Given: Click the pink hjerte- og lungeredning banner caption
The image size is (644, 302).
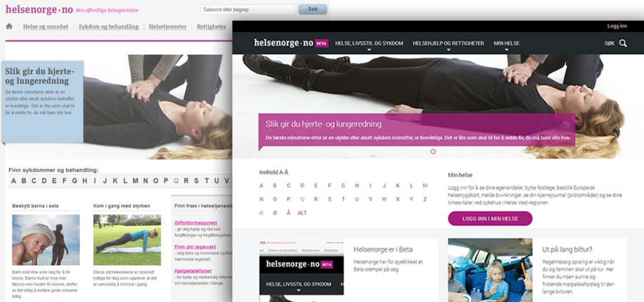Looking at the screenshot, I should [x=416, y=130].
